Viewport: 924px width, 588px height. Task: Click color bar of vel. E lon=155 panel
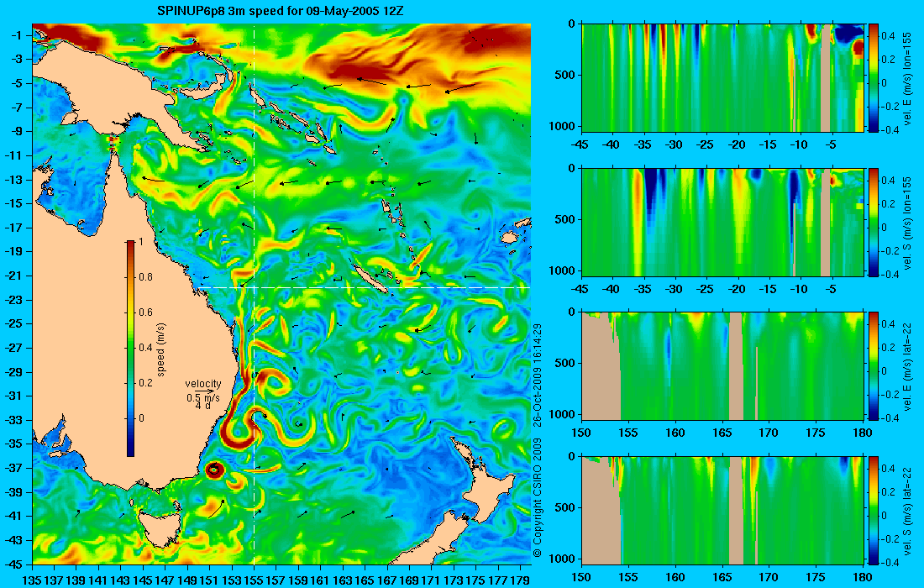coord(873,78)
